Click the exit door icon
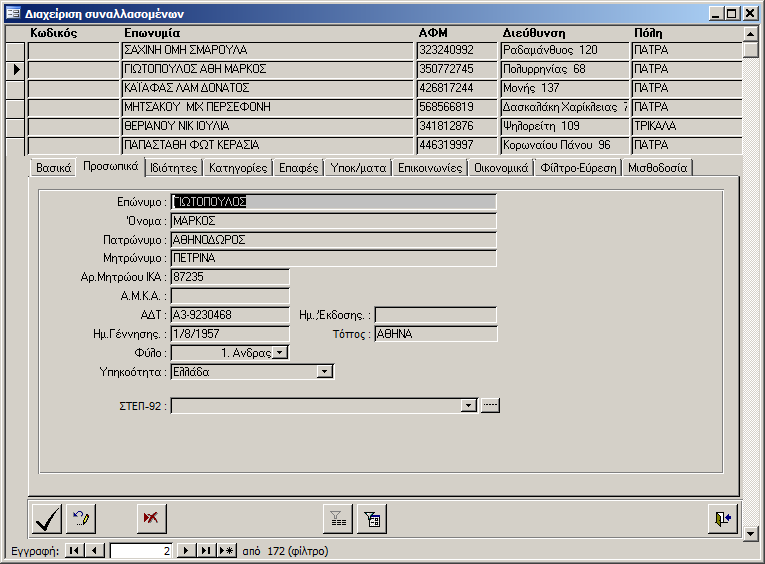 point(722,518)
